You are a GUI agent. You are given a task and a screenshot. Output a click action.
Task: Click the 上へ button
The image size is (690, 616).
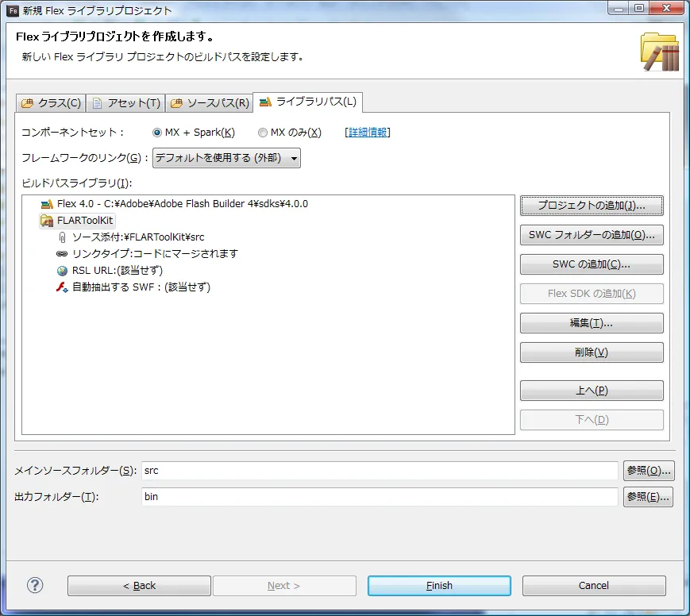592,391
